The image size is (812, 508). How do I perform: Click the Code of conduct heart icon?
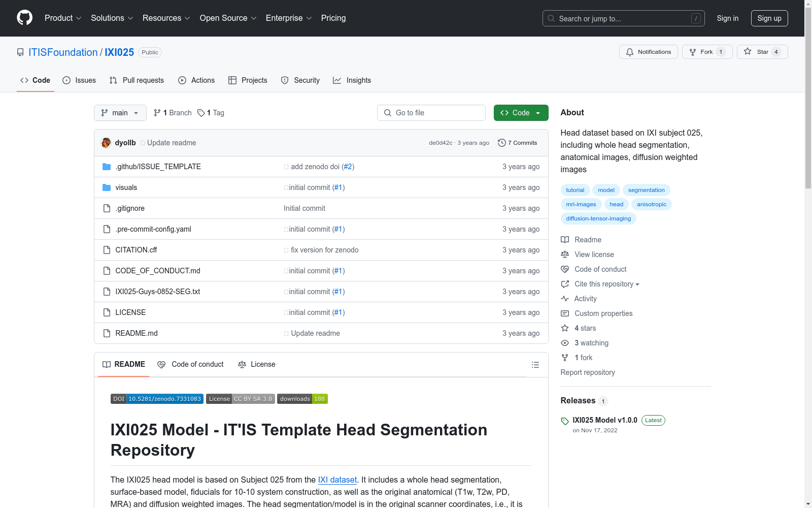click(x=565, y=269)
